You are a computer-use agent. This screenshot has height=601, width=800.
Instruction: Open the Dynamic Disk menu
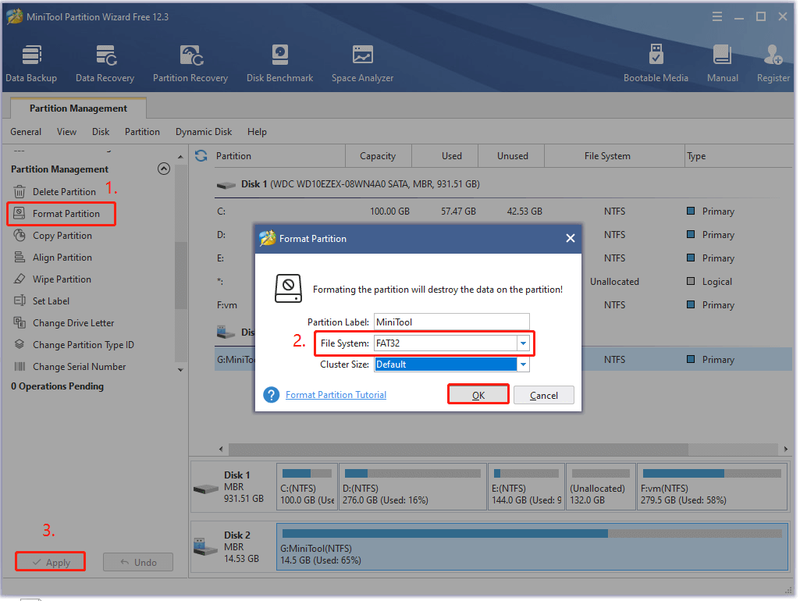pos(204,132)
